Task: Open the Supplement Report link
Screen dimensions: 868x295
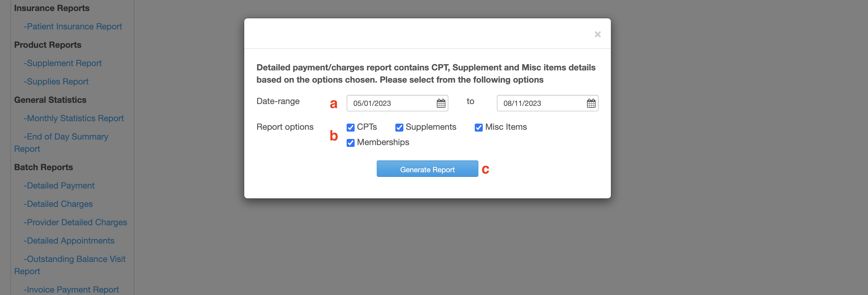Action: pyautogui.click(x=63, y=63)
